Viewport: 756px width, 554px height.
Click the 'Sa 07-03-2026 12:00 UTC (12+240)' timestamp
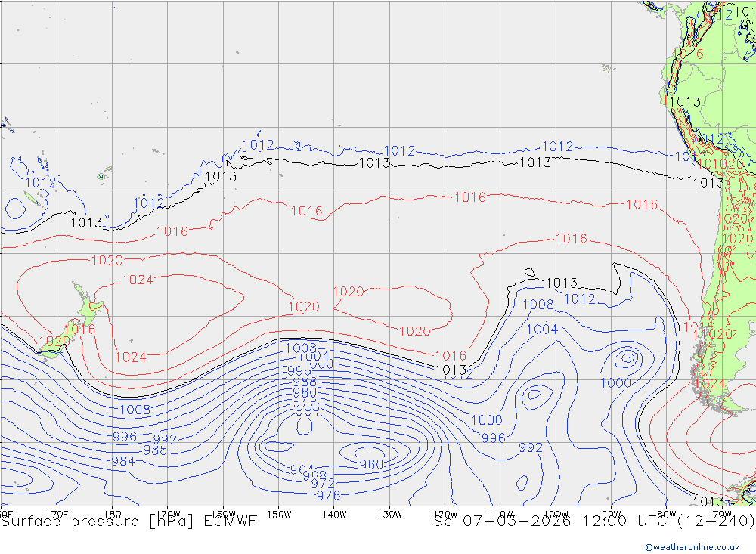[x=594, y=522]
